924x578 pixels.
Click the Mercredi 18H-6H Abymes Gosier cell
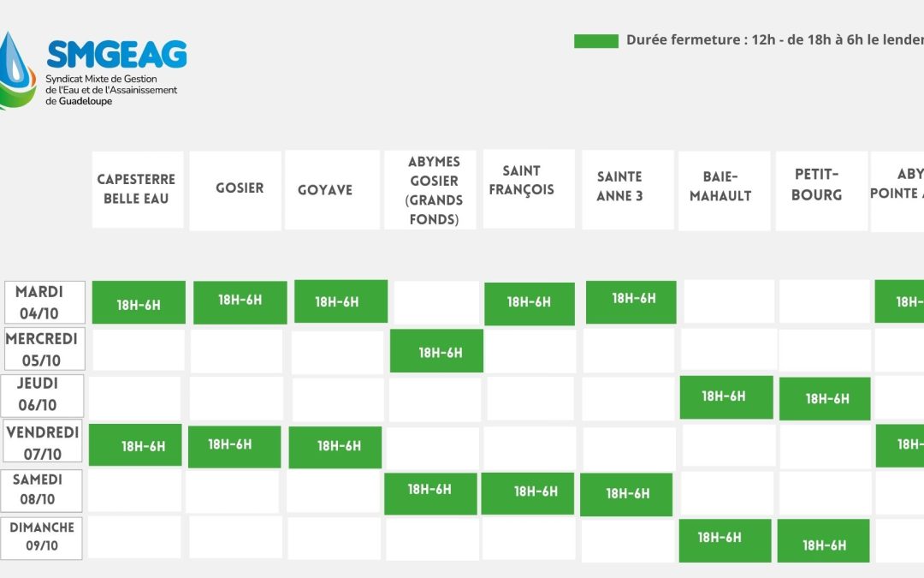pos(436,351)
